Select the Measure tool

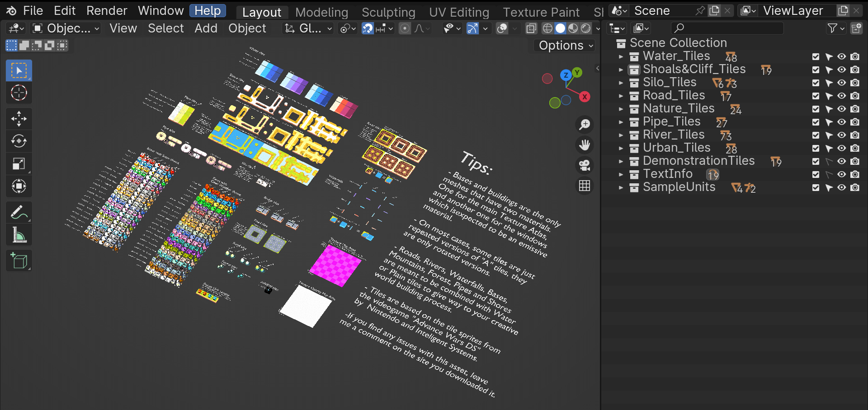coord(19,235)
